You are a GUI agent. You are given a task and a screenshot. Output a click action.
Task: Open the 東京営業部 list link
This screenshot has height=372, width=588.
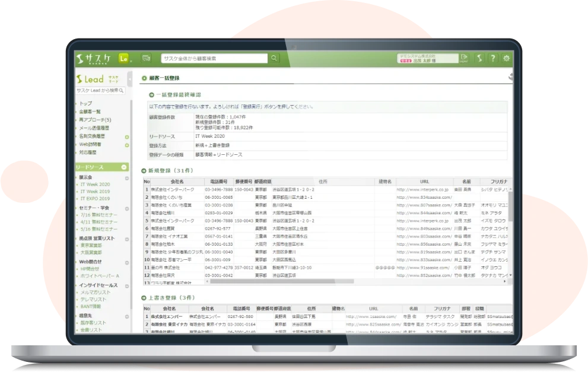click(91, 245)
